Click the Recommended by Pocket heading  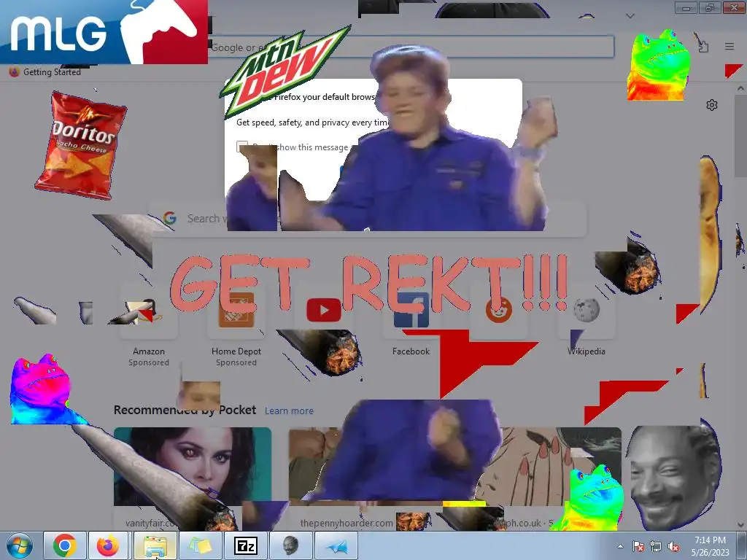185,410
